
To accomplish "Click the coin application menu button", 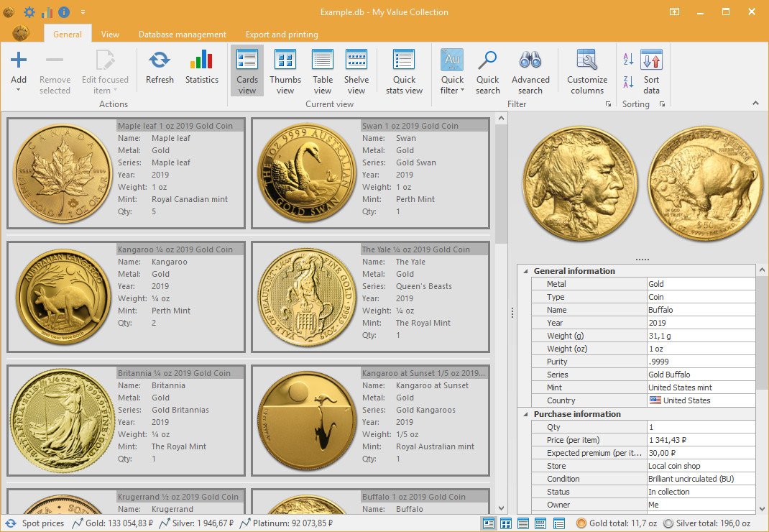I will (x=21, y=33).
